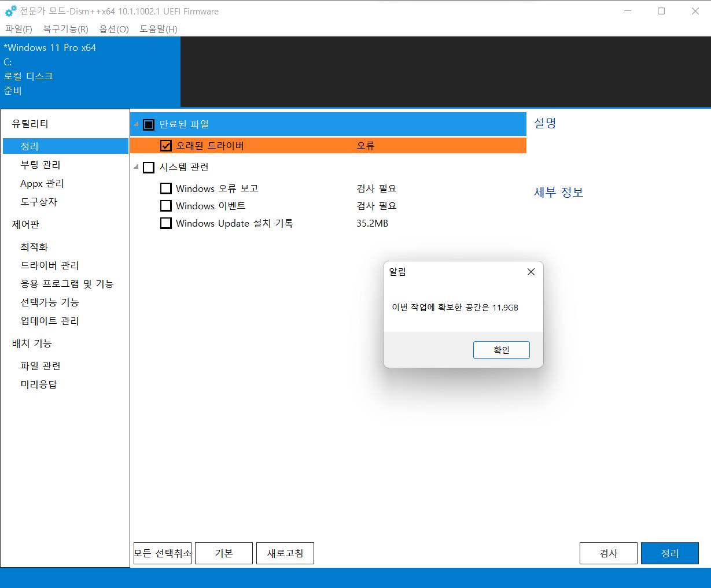Select 정리 in the utilities sidebar
This screenshot has height=588, width=711.
tap(65, 146)
